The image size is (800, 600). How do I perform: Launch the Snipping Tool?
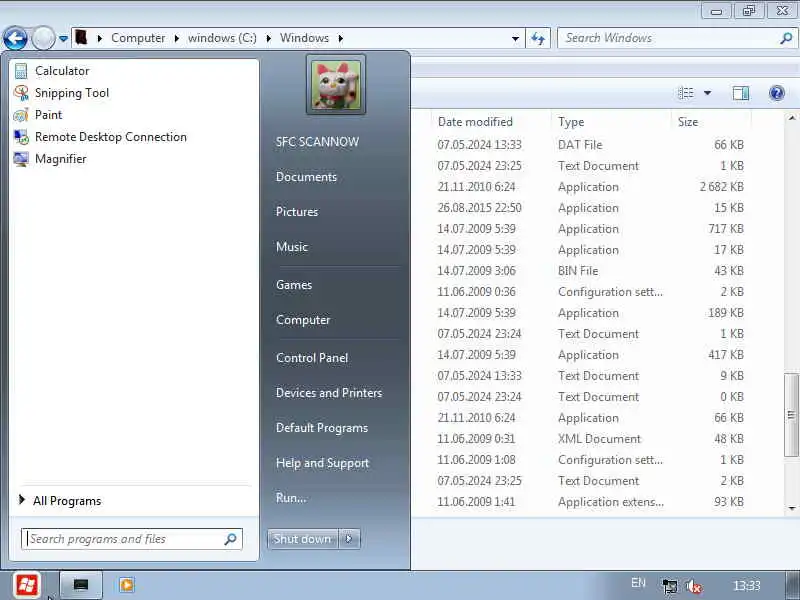(71, 93)
